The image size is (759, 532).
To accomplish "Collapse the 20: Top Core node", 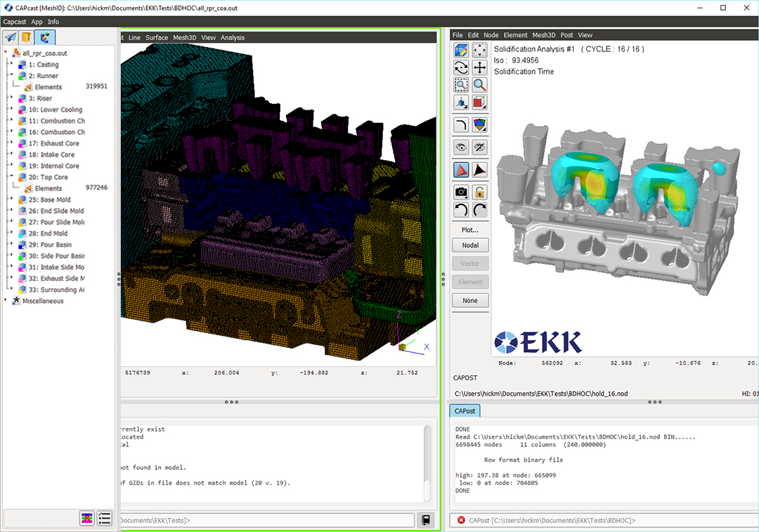I will (12, 176).
